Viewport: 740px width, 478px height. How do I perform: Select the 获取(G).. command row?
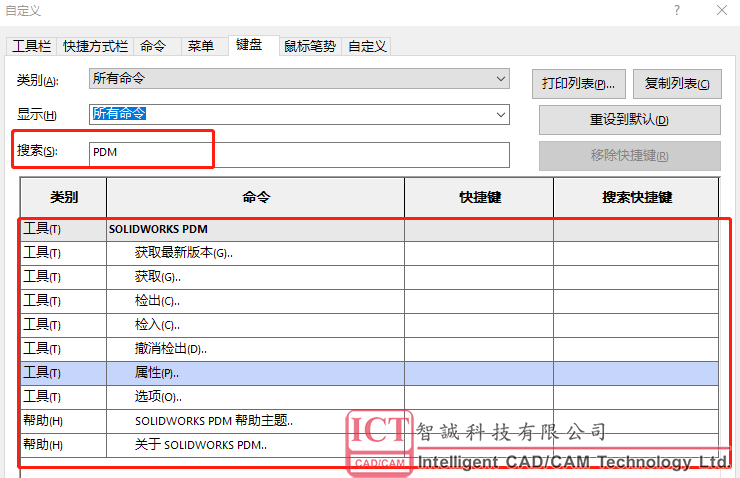[370, 277]
